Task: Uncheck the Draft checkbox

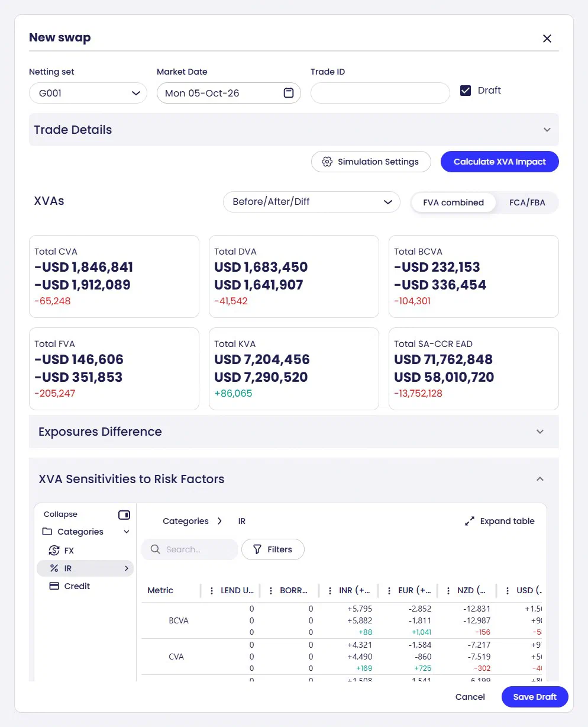Action: [x=466, y=91]
